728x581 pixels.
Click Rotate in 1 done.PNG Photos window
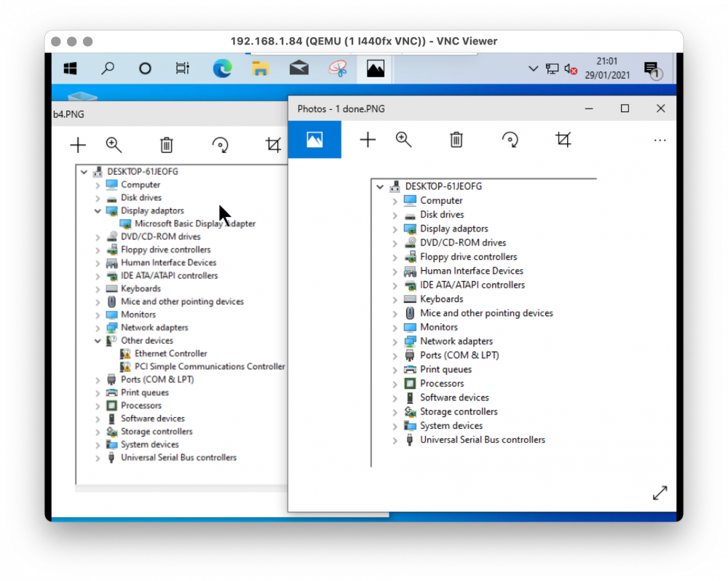[510, 139]
